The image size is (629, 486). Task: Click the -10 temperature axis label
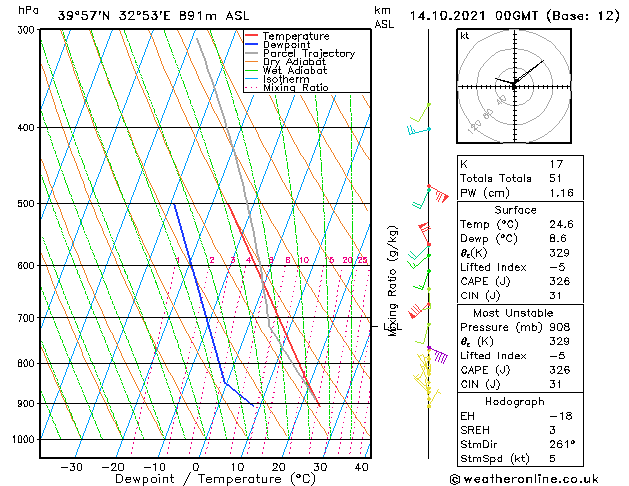(154, 467)
